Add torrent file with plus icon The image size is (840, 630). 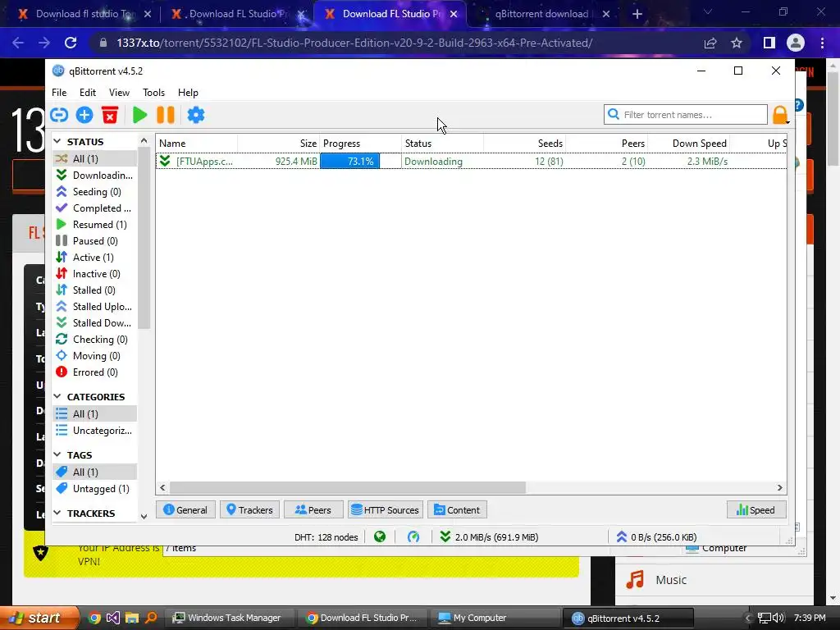click(84, 115)
